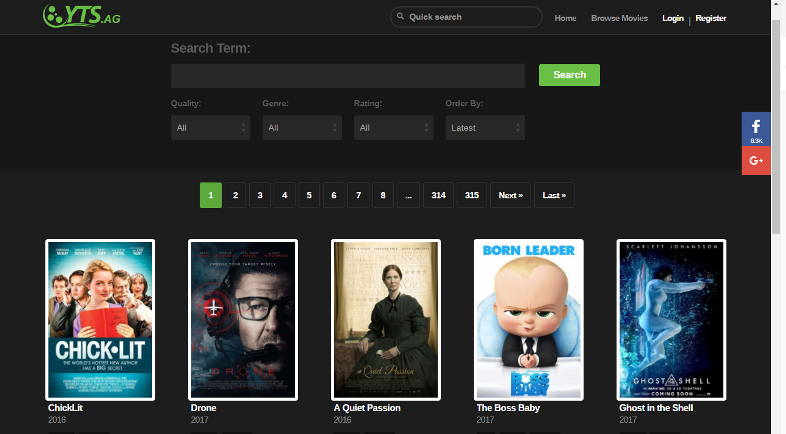Viewport: 786px width, 434px height.
Task: Expand the Genre dropdown
Action: (x=302, y=128)
